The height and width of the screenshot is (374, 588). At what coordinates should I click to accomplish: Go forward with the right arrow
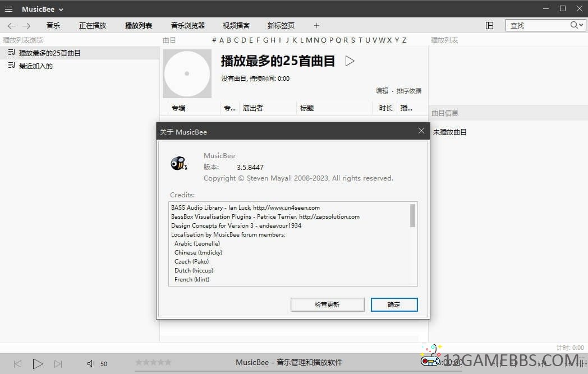pos(26,26)
